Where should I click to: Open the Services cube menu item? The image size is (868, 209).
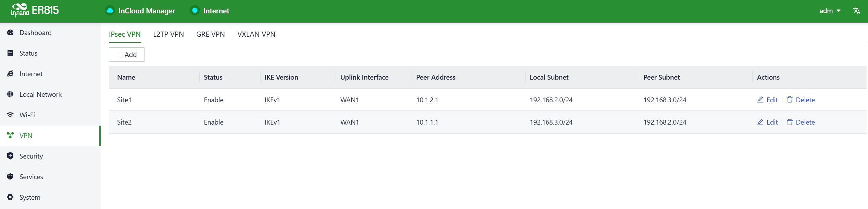tap(31, 177)
